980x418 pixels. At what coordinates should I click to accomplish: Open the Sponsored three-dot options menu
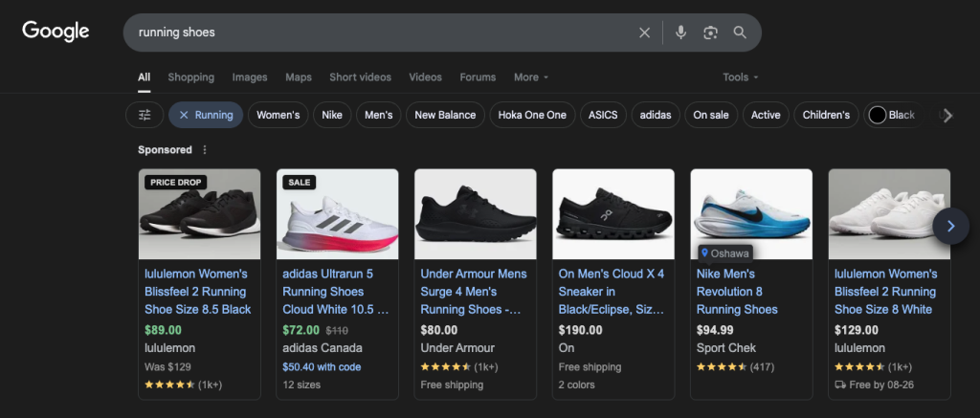tap(204, 150)
